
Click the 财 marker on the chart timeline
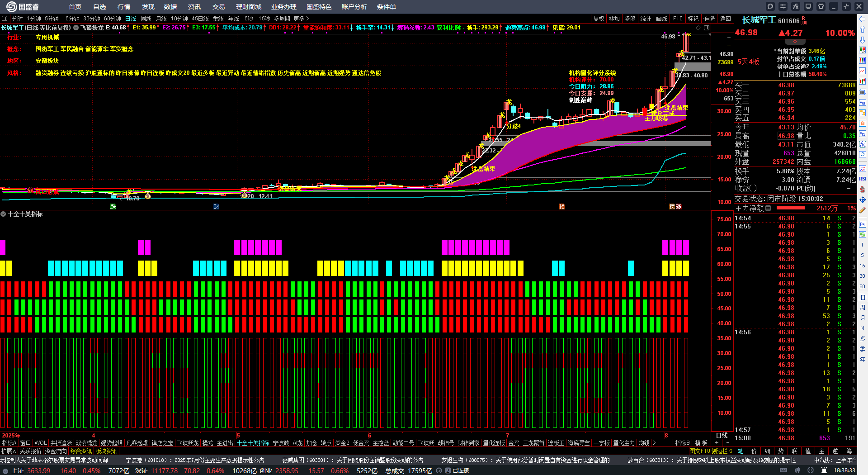coord(216,207)
